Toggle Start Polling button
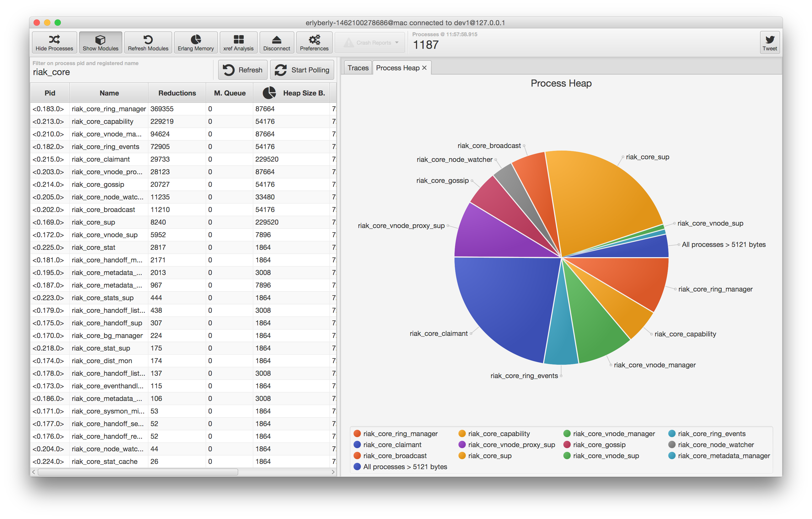The width and height of the screenshot is (812, 519). point(302,70)
